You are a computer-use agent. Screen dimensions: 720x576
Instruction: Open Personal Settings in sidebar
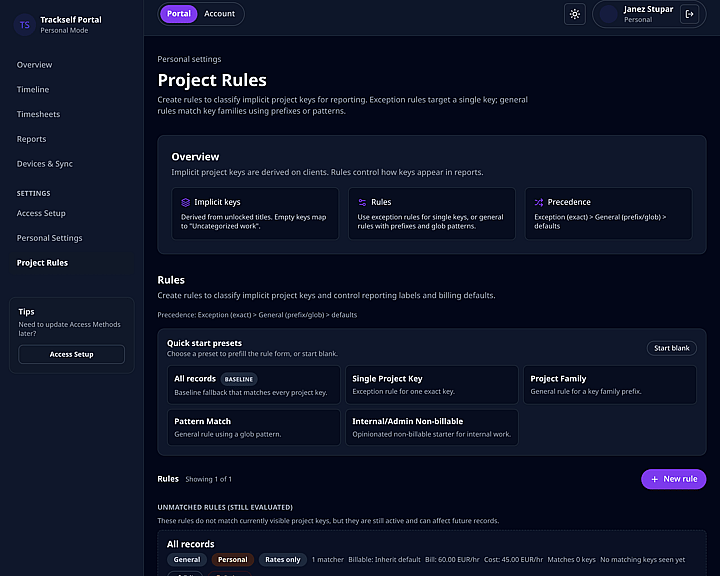click(50, 238)
